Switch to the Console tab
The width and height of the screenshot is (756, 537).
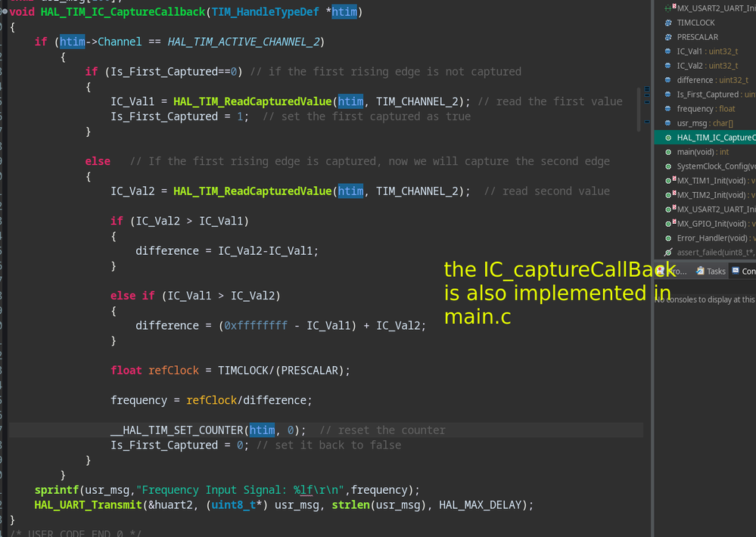[x=744, y=272]
